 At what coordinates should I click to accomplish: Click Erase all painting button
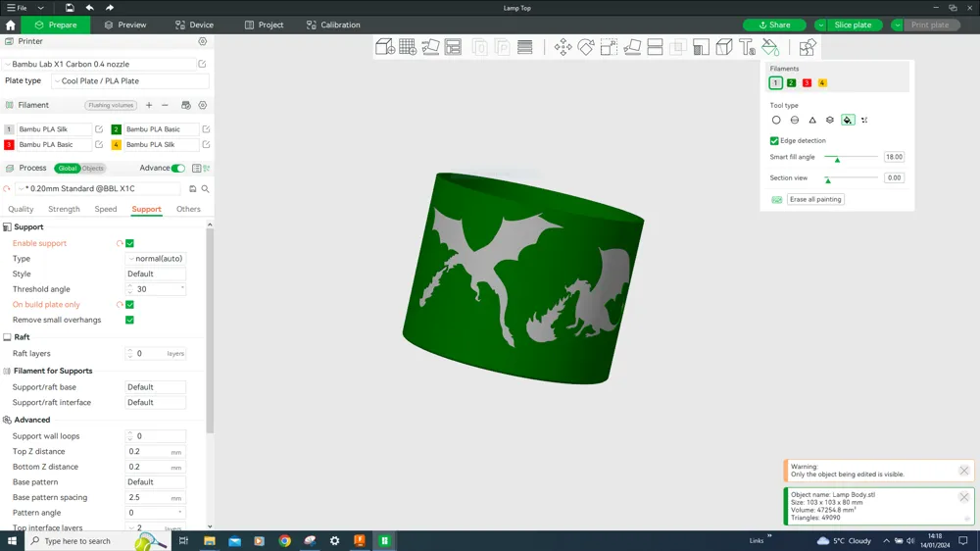(815, 199)
